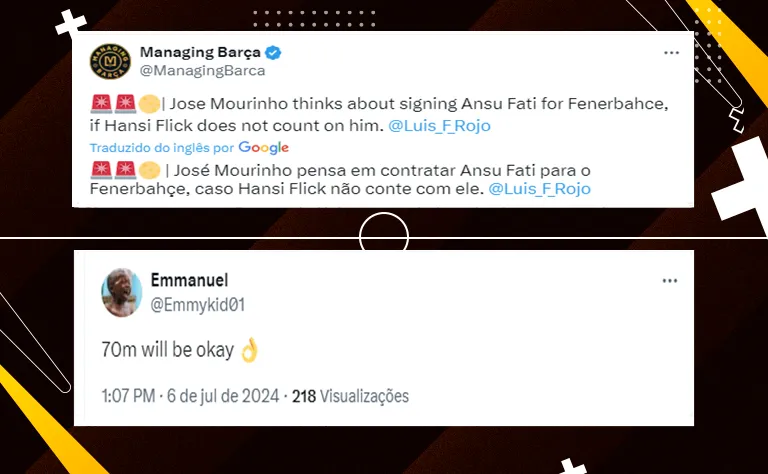Click the Google logo in translation note

click(x=264, y=147)
